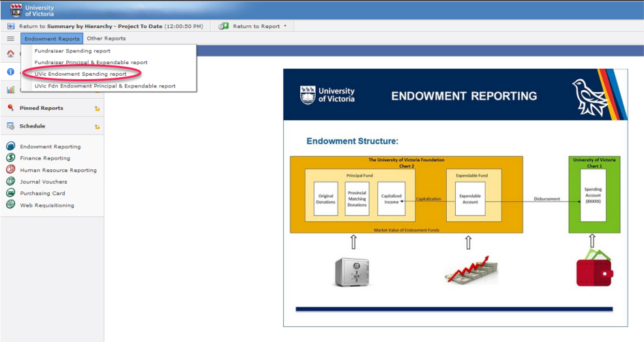Click the bird emblem in the banner
The image size is (644, 342).
click(x=589, y=98)
